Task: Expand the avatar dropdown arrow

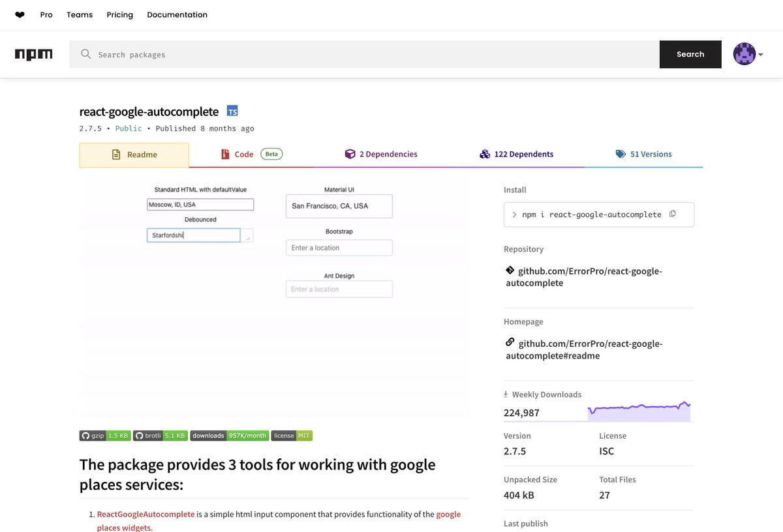Action: point(760,55)
